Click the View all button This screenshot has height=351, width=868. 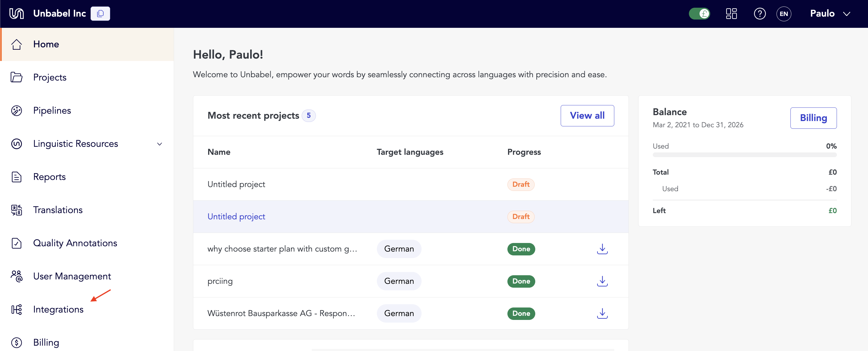587,115
